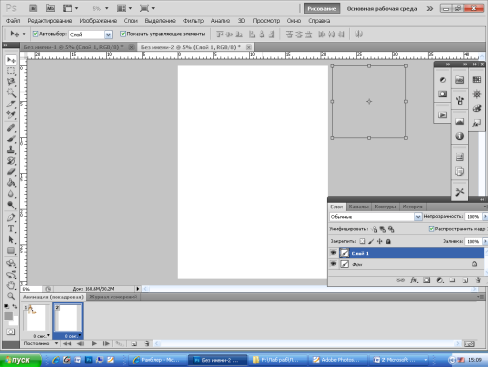Toggle lock transparent pixels
The height and width of the screenshot is (367, 488).
(362, 241)
